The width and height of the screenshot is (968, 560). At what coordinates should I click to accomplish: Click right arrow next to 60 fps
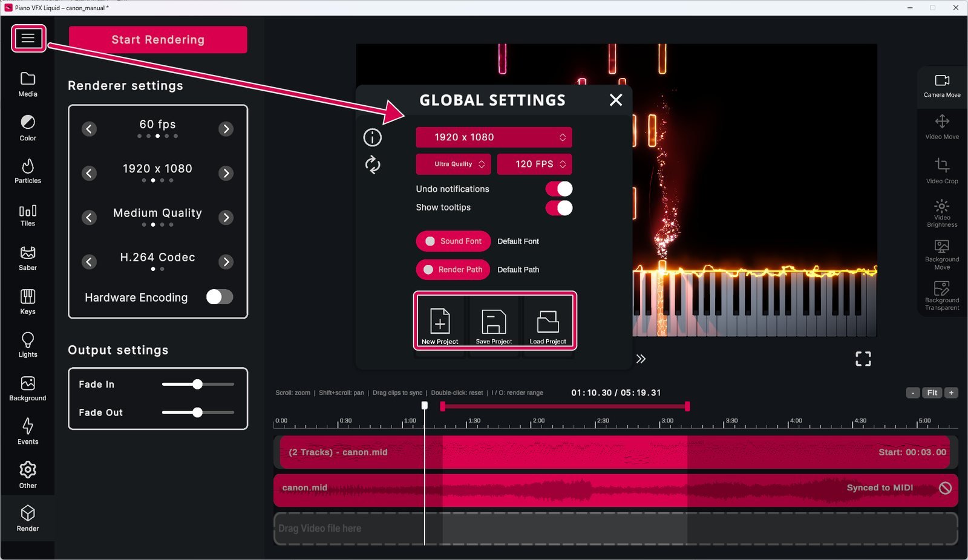[226, 129]
